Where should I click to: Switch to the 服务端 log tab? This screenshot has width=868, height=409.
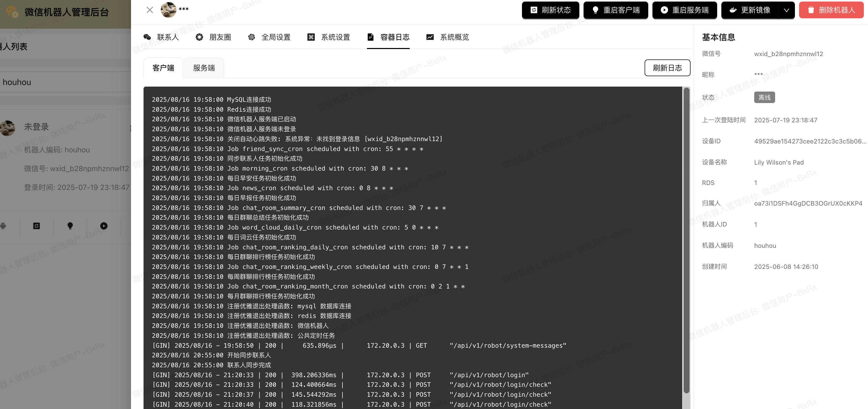(203, 68)
